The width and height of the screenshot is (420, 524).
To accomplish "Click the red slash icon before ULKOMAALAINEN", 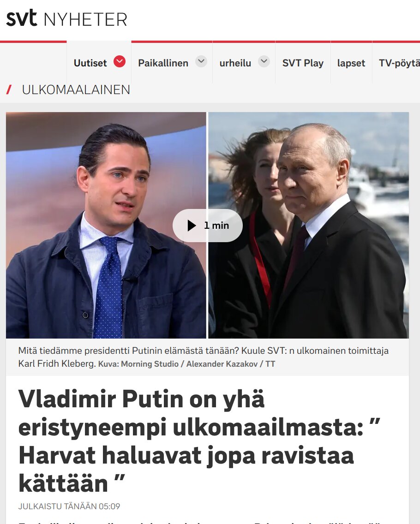I will [9, 89].
